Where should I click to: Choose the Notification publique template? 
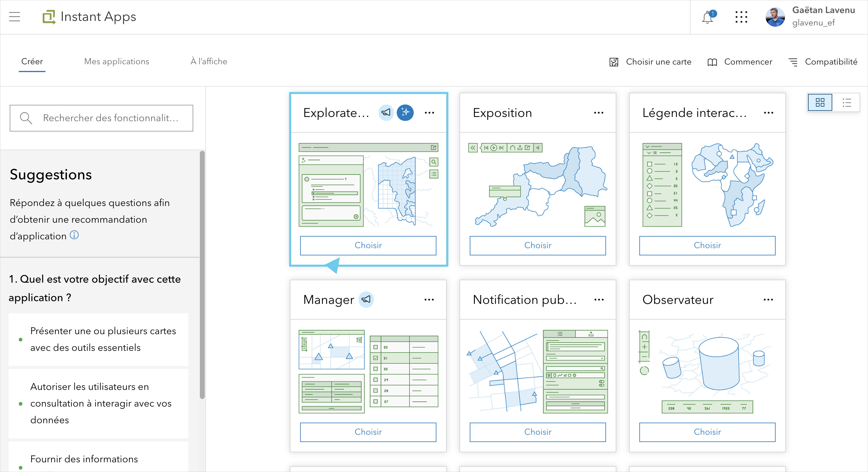pos(538,432)
